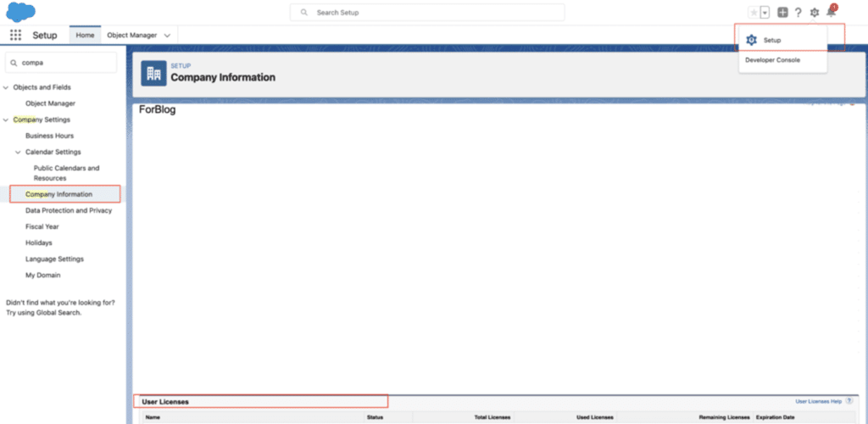Click the Company Information building icon
The width and height of the screenshot is (868, 424).
(153, 74)
